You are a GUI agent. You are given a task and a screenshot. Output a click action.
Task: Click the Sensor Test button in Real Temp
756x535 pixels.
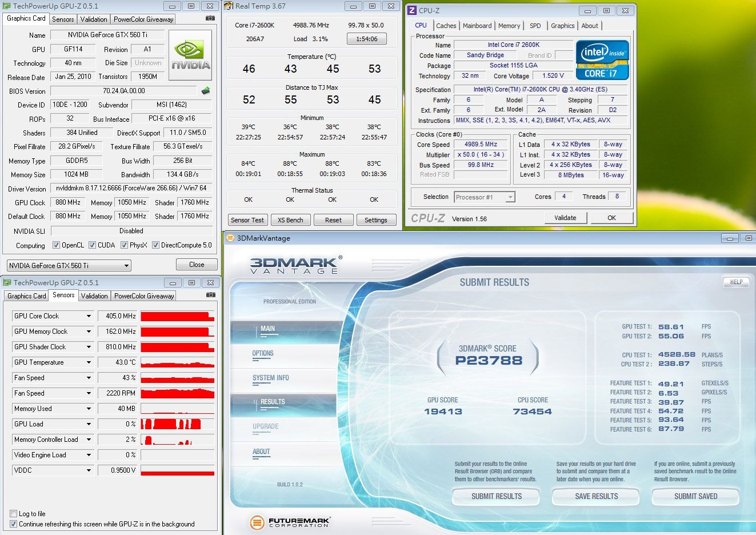coord(247,220)
